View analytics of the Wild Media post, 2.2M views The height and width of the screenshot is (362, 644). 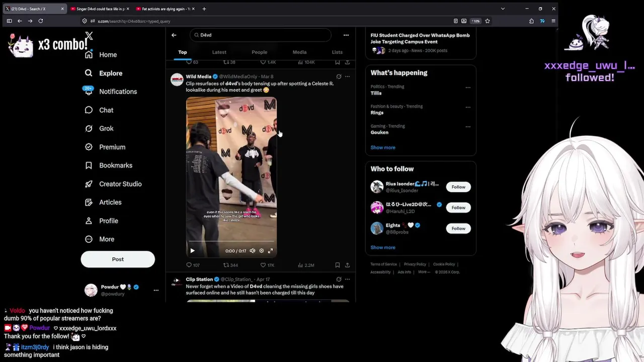306,265
